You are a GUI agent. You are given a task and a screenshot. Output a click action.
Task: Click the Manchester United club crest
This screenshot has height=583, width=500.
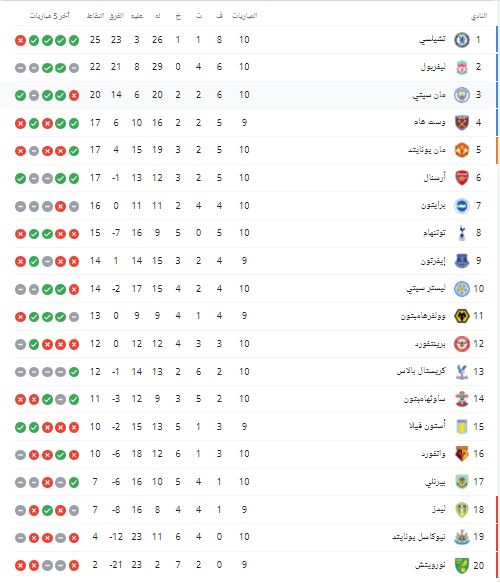point(462,150)
